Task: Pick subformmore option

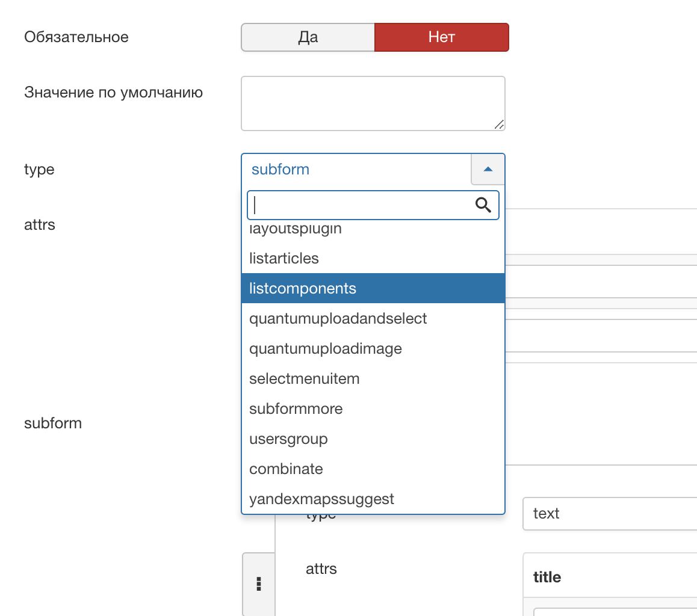Action: pyautogui.click(x=373, y=408)
